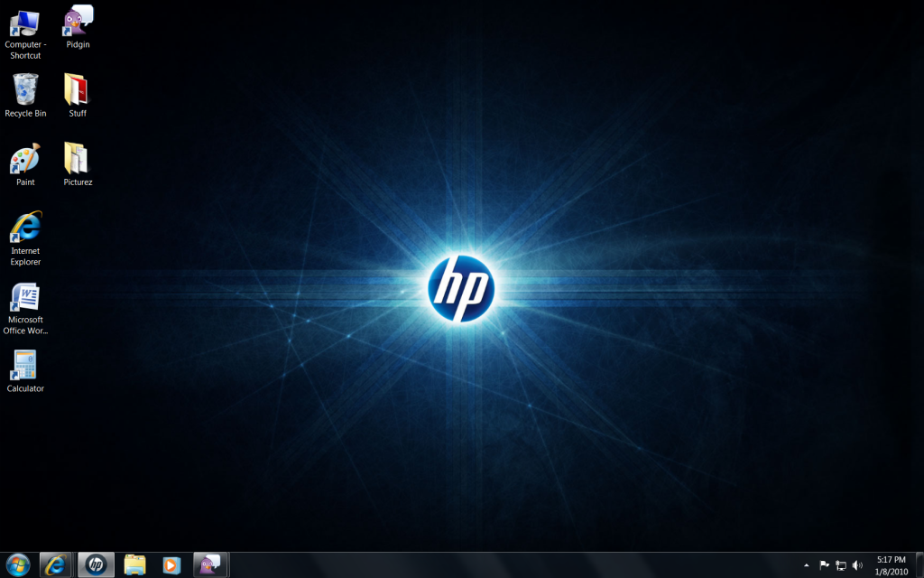Show hidden system tray icons
The width and height of the screenshot is (924, 578).
[x=807, y=565]
